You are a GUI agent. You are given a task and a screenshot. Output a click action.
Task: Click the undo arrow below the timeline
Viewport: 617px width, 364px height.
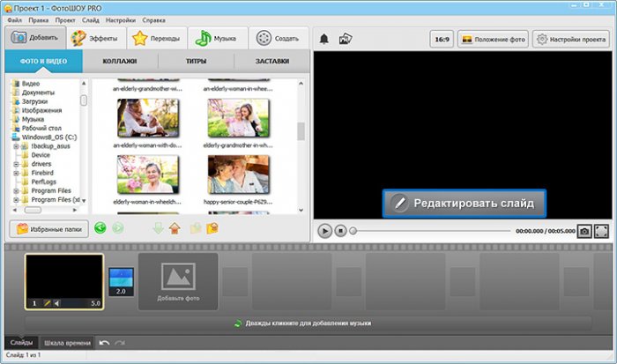click(x=104, y=343)
